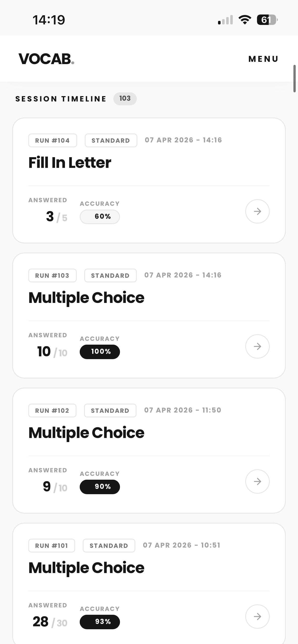This screenshot has width=298, height=644.
Task: Tap the VOCAB logo
Action: point(46,59)
